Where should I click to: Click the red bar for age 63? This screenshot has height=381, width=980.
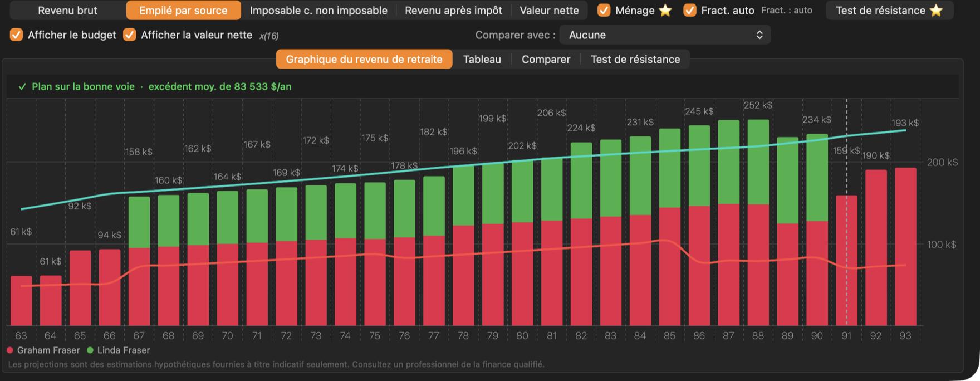(21, 301)
